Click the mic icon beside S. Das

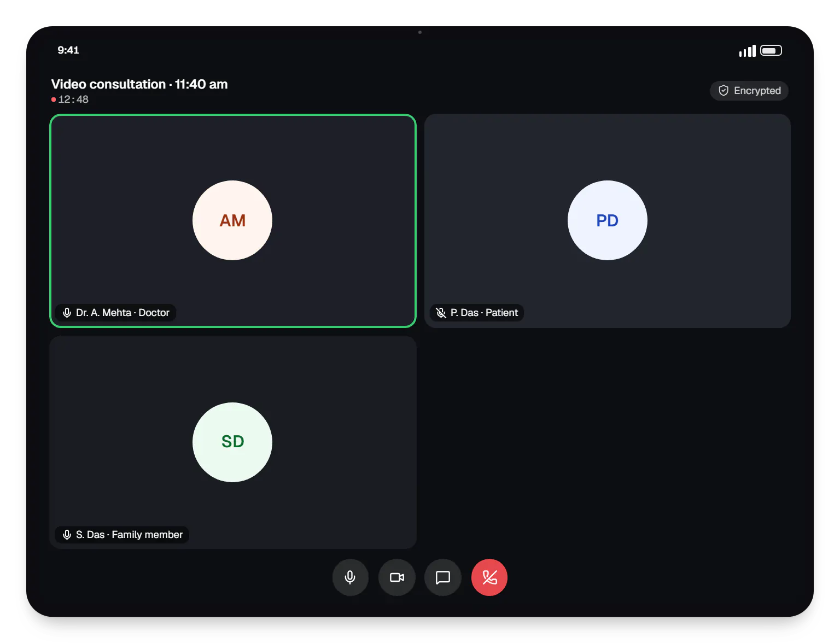(x=67, y=535)
